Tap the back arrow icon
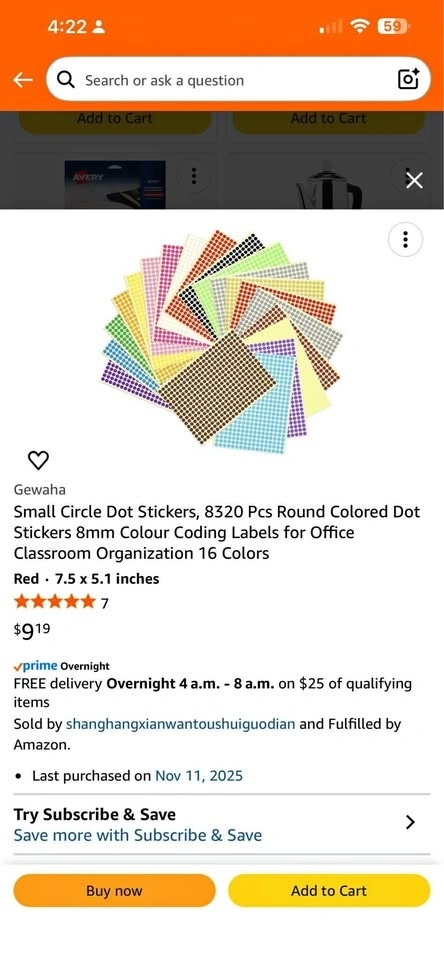Image resolution: width=444 pixels, height=960 pixels. coord(23,80)
